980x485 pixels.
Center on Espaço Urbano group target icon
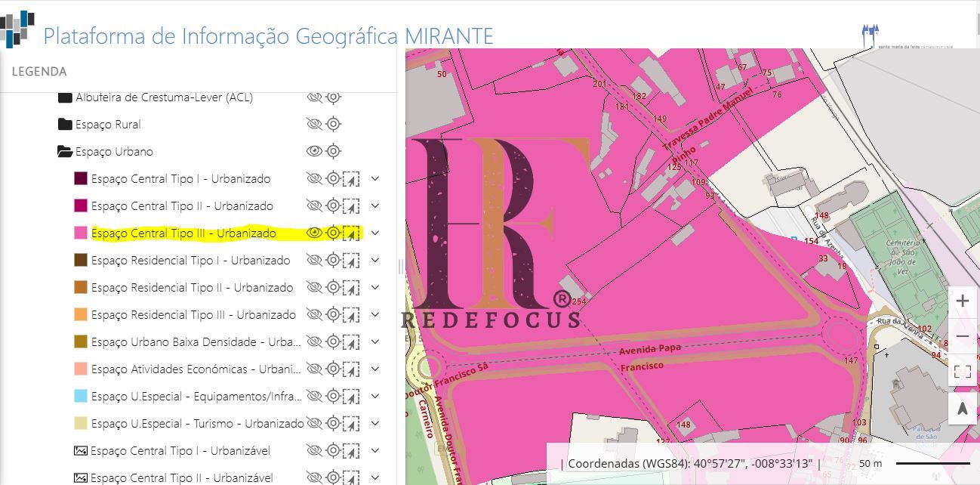coord(333,151)
